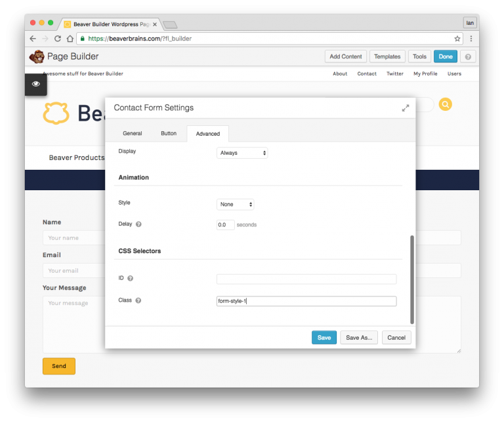
Task: Click the browser home icon
Action: pyautogui.click(x=70, y=39)
